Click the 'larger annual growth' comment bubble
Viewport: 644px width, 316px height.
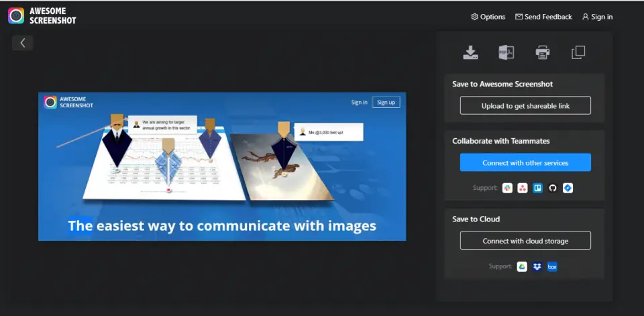162,125
